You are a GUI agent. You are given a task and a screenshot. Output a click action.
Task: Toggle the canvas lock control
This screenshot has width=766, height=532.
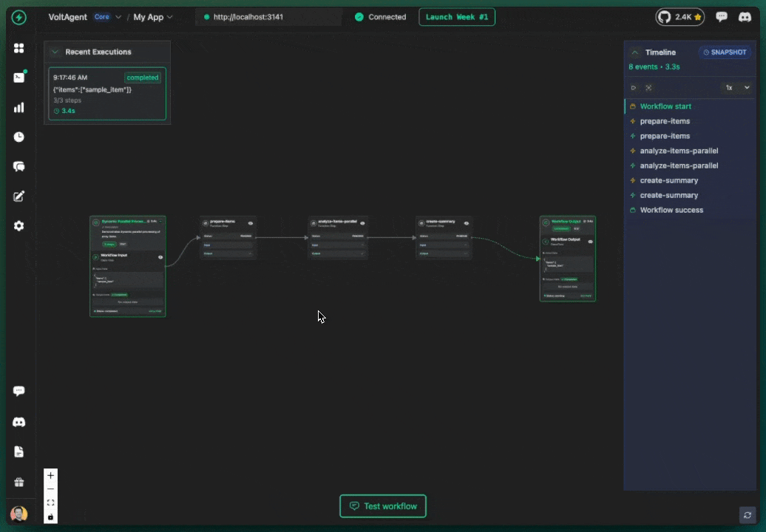click(x=50, y=516)
